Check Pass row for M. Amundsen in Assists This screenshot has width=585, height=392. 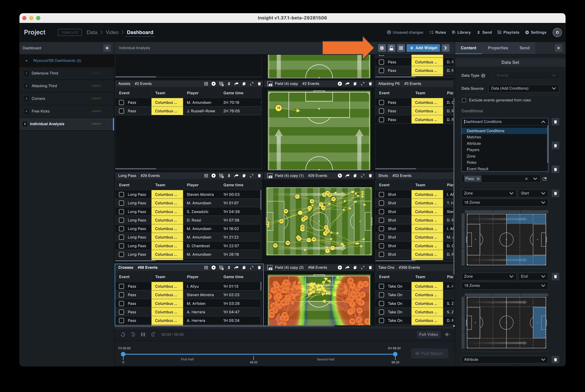pos(122,102)
